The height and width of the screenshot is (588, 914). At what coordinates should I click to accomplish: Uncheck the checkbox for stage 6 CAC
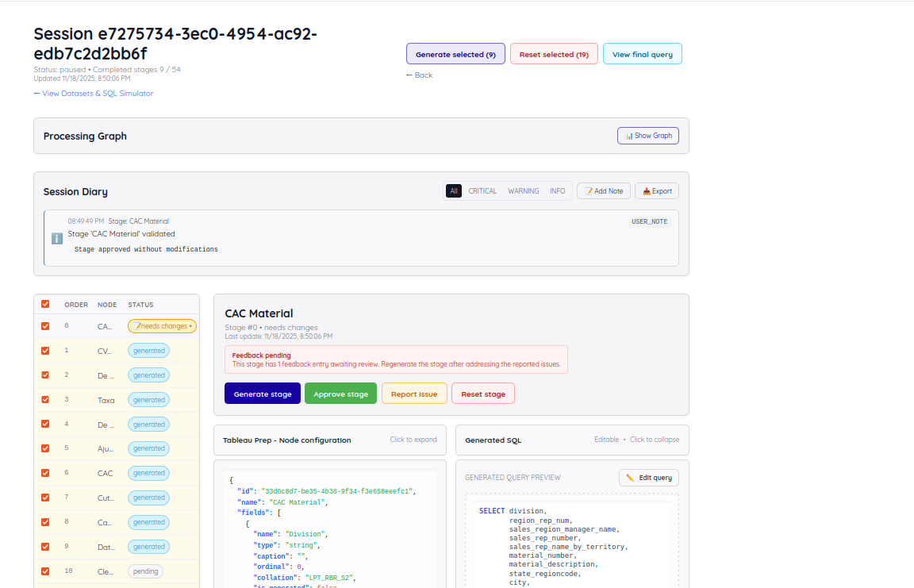click(x=45, y=473)
